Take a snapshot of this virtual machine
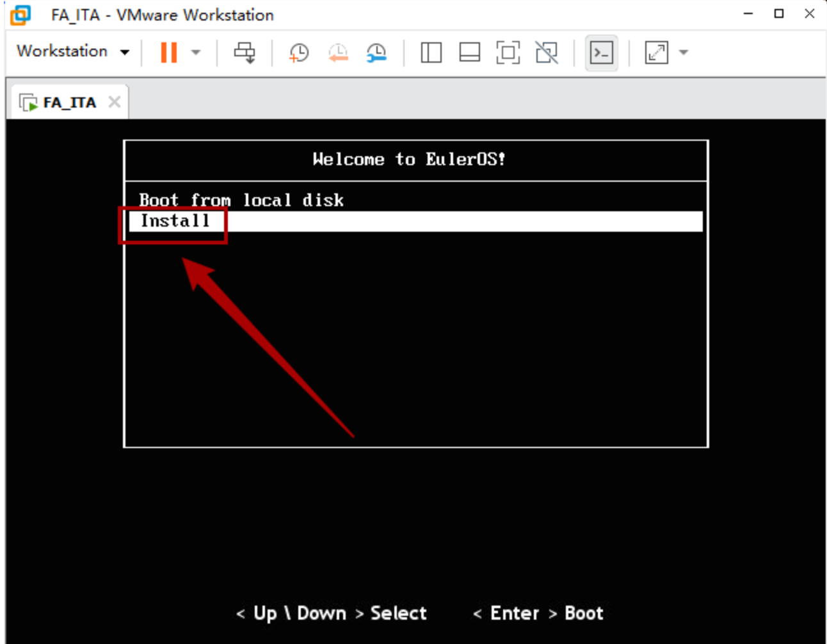 (x=299, y=52)
